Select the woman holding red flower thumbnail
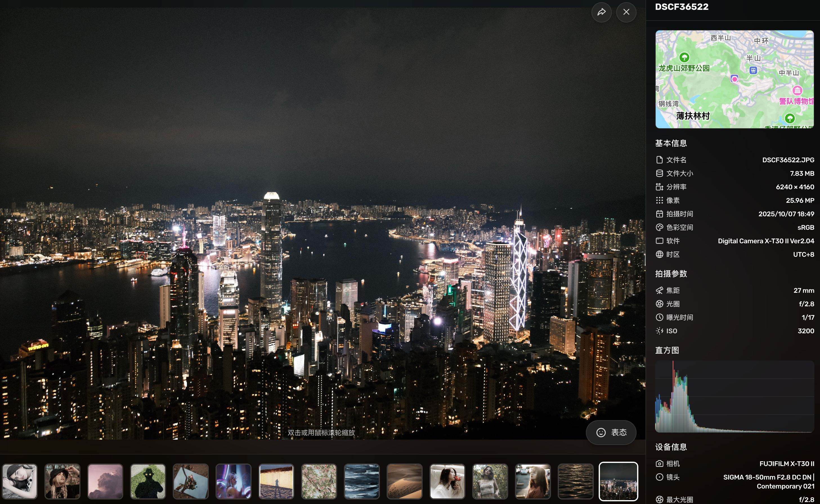Image resolution: width=820 pixels, height=504 pixels. (x=447, y=482)
